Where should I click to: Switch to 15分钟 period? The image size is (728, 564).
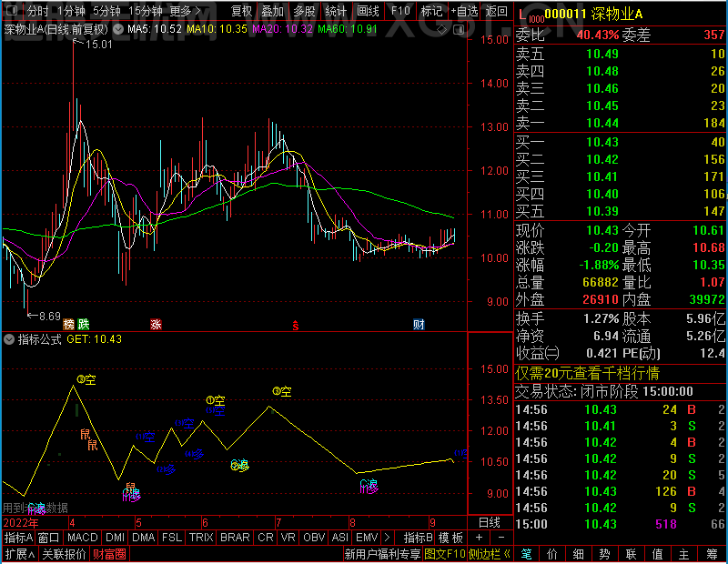tap(145, 11)
